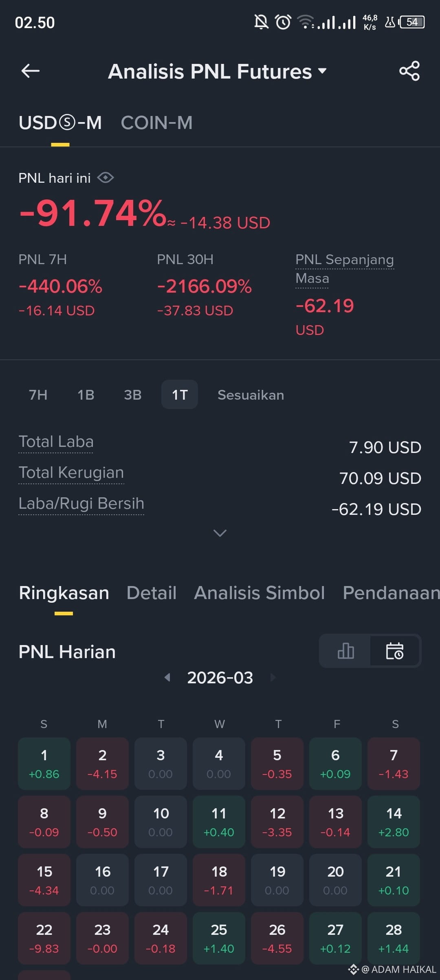Image resolution: width=440 pixels, height=980 pixels.
Task: Go to previous month arrow
Action: [x=167, y=678]
